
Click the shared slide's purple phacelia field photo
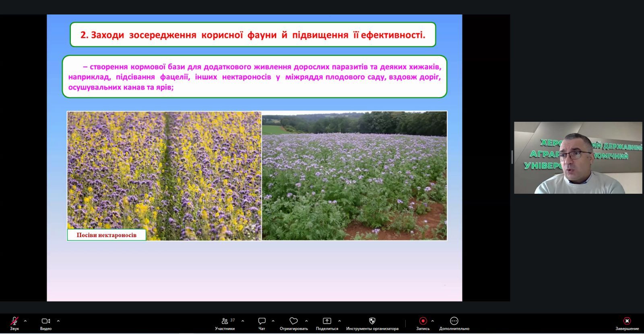coord(354,176)
